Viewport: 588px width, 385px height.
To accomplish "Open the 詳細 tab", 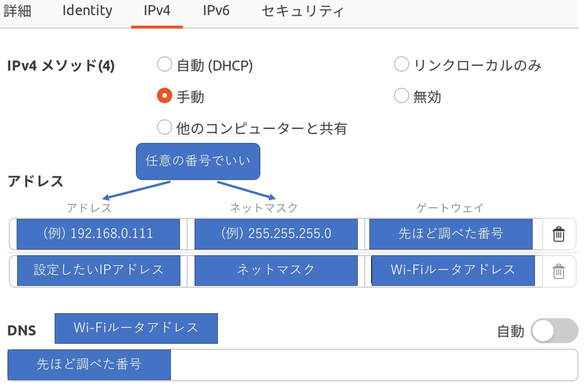I will pyautogui.click(x=17, y=11).
